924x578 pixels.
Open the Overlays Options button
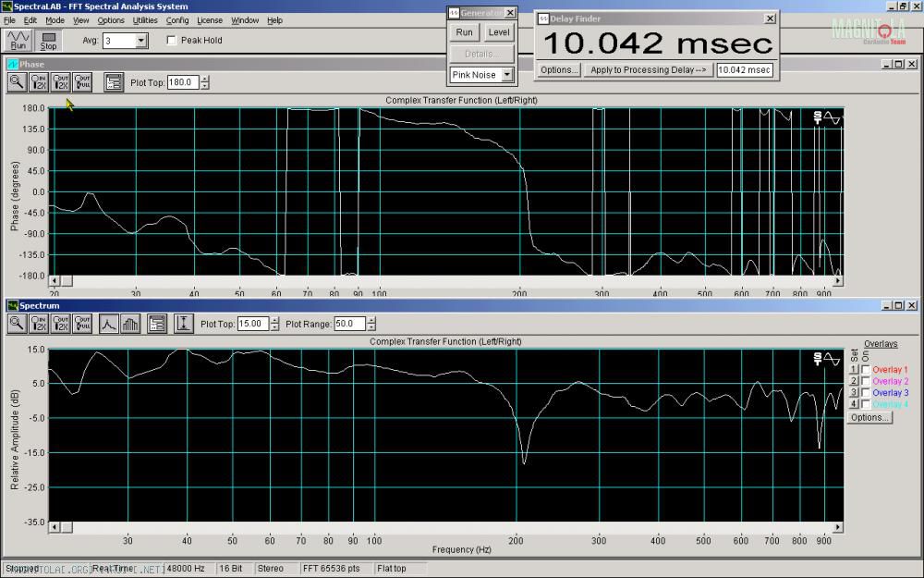tap(869, 417)
